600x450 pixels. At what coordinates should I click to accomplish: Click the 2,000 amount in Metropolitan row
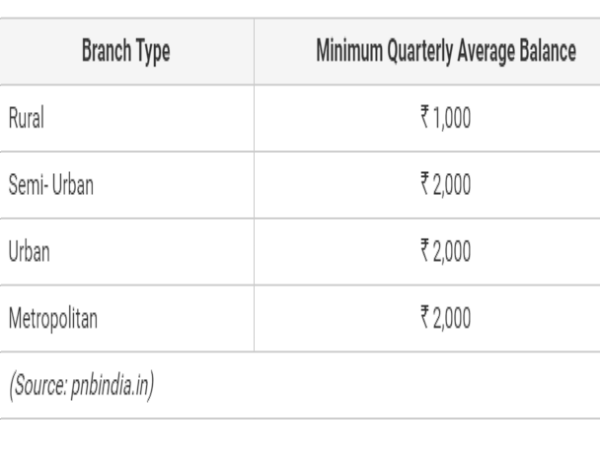(x=452, y=319)
